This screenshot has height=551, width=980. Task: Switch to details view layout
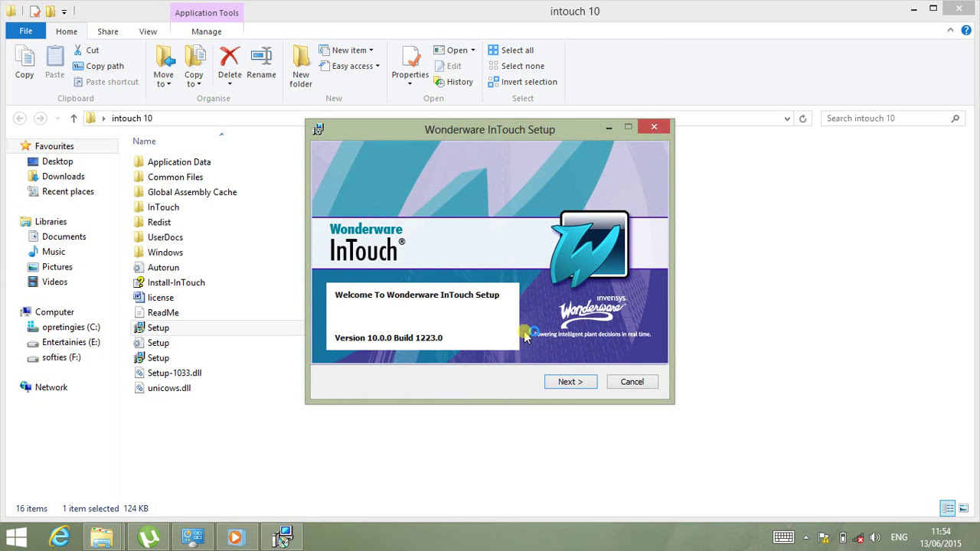(948, 508)
